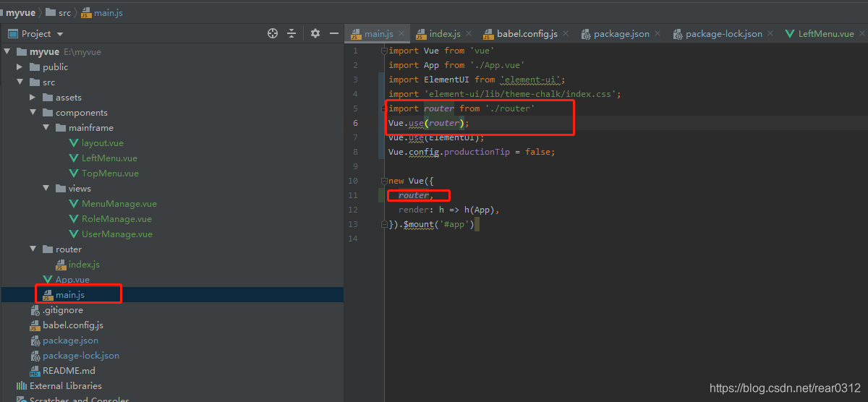Screen dimensions: 868x402
Task: Click the mainframe folder icon
Action: [x=61, y=127]
